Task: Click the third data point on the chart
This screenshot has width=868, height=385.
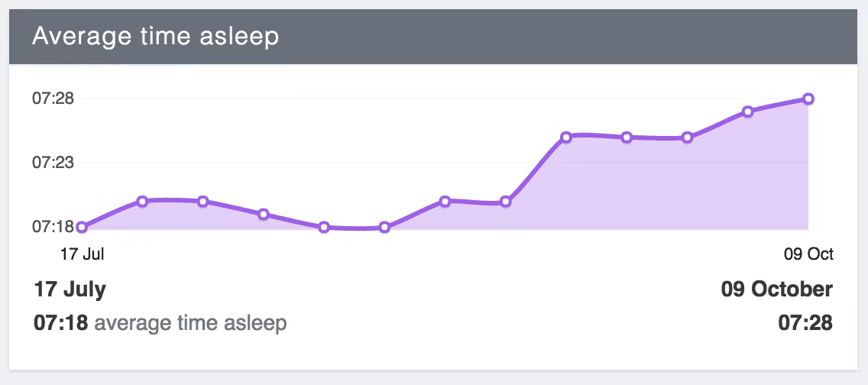Action: [x=202, y=202]
